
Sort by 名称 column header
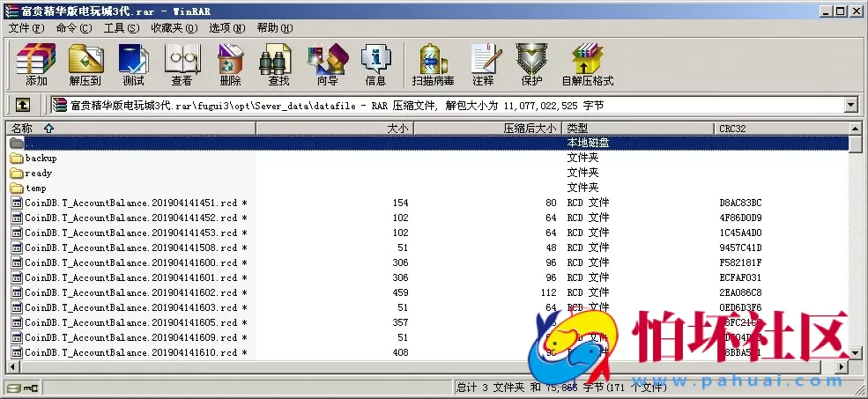[131, 129]
